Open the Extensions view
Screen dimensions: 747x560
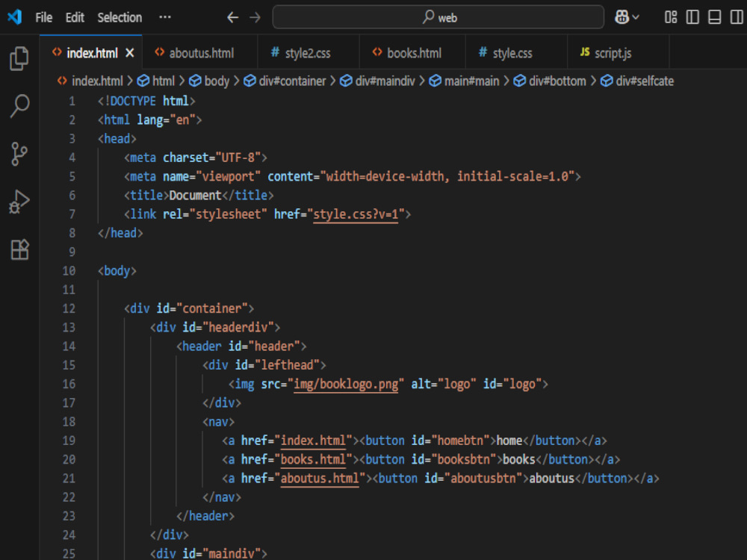[x=19, y=249]
